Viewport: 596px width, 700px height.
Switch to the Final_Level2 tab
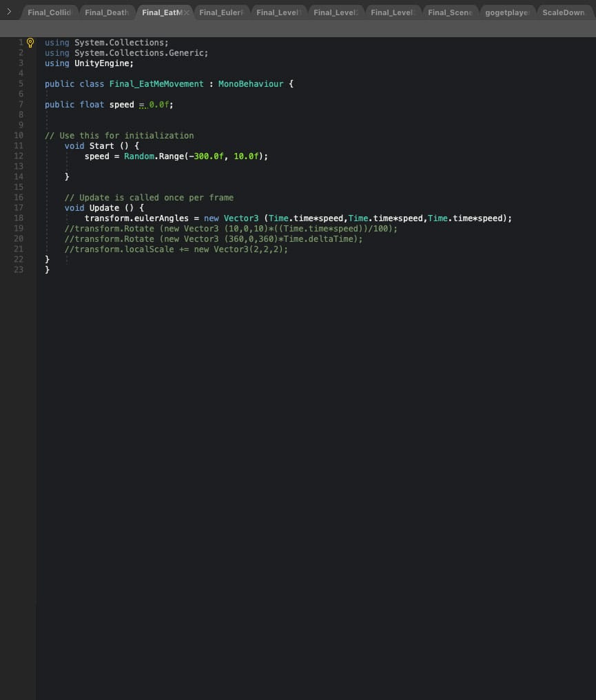click(x=336, y=12)
